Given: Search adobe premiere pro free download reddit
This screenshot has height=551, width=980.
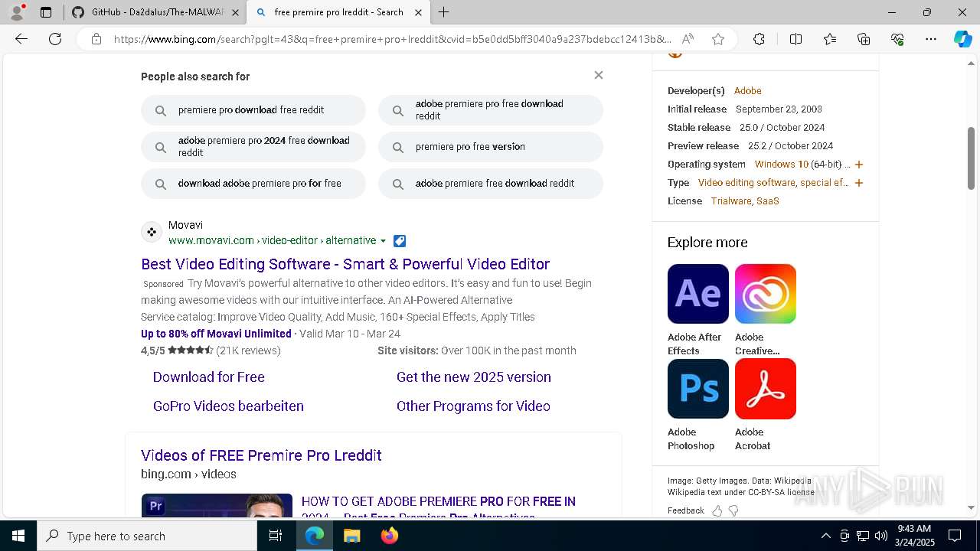Looking at the screenshot, I should pyautogui.click(x=491, y=110).
